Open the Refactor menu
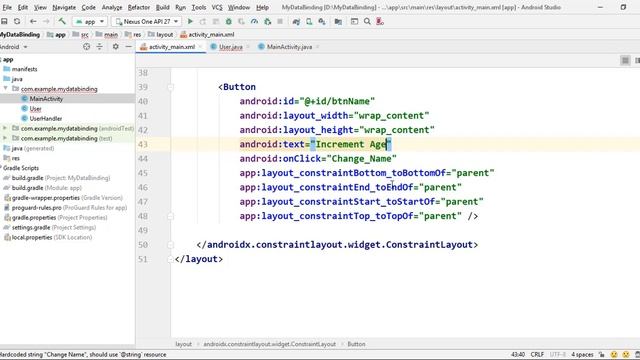This screenshot has width=640, height=360. coord(139,7)
